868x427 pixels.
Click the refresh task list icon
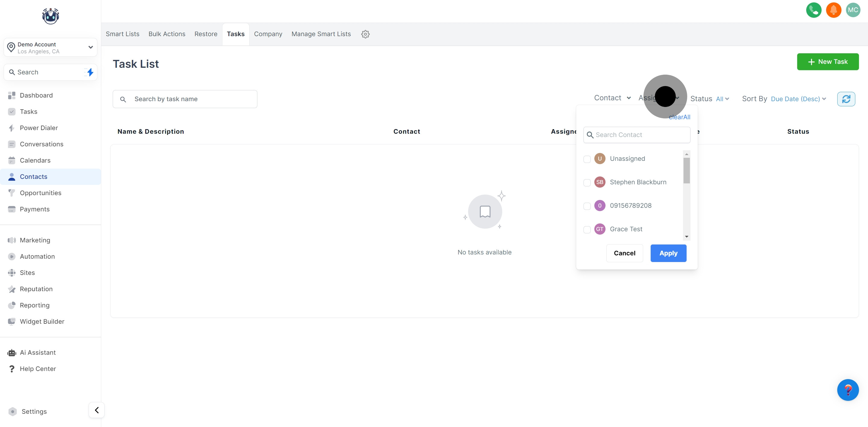[846, 99]
